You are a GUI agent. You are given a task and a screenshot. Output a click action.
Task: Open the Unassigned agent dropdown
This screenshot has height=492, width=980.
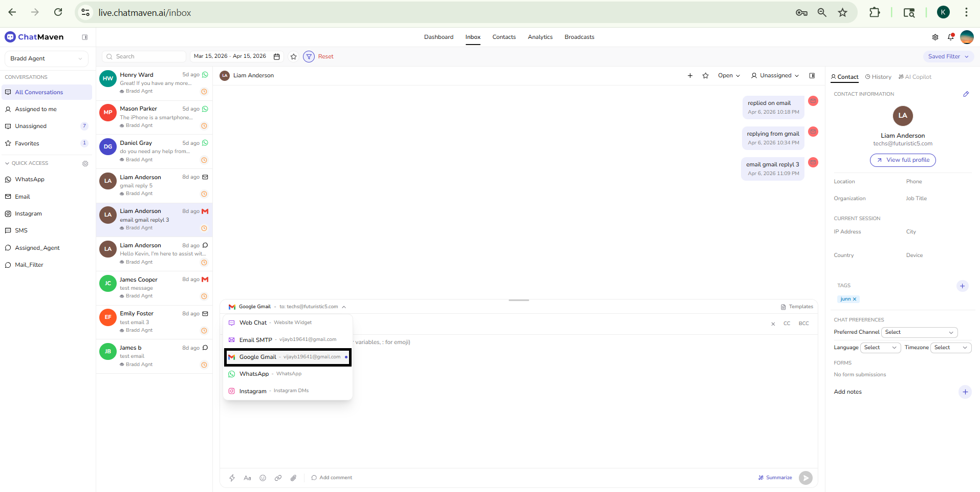[775, 76]
